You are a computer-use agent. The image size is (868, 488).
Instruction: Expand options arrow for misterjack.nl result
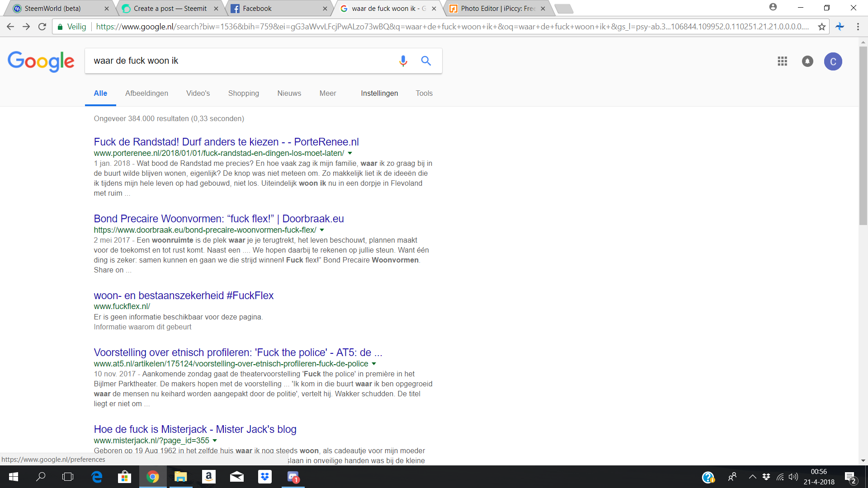tap(215, 441)
